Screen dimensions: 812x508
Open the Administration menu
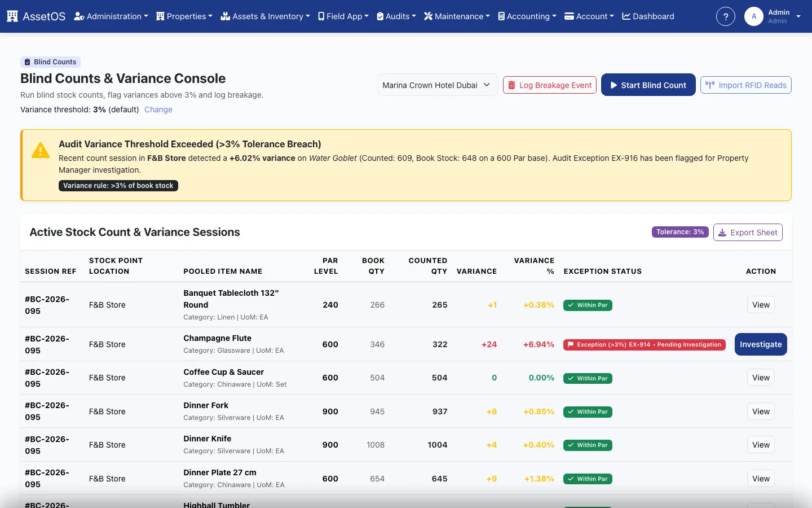111,16
